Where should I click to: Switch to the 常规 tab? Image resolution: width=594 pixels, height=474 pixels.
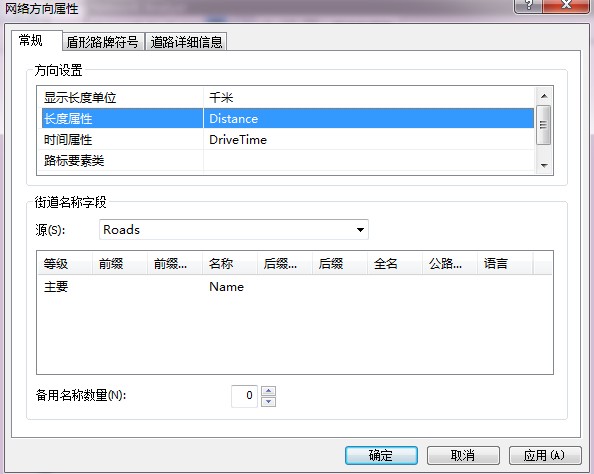pyautogui.click(x=36, y=40)
